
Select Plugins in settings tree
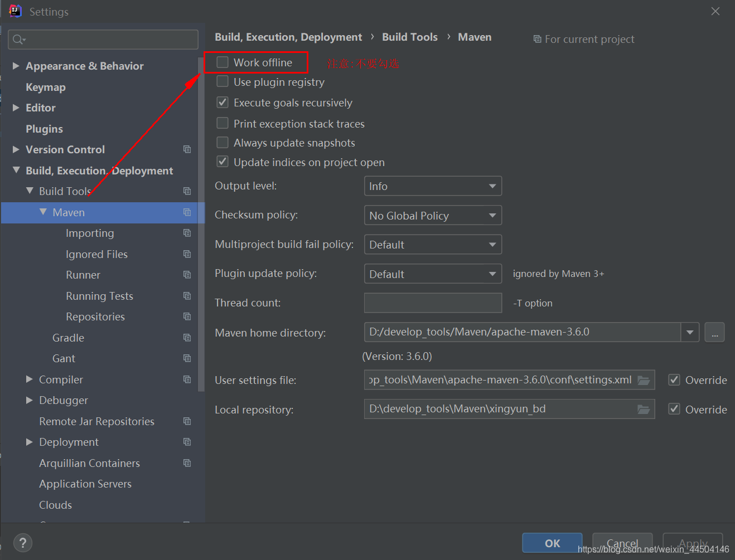point(44,129)
